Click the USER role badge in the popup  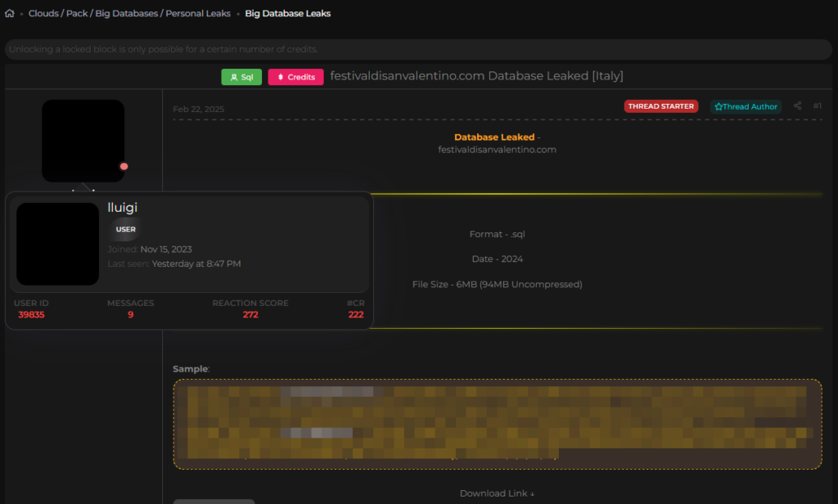(125, 229)
